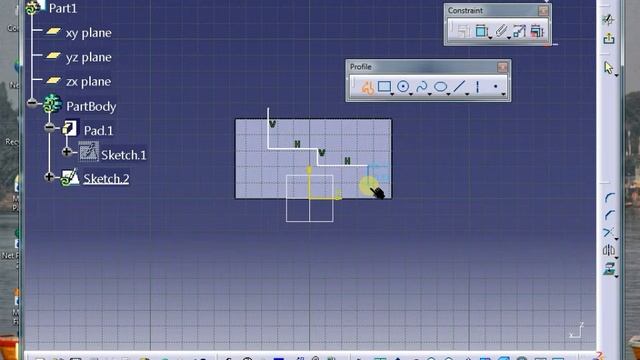Open the Rectangle tool dropdown arrow

click(x=392, y=94)
